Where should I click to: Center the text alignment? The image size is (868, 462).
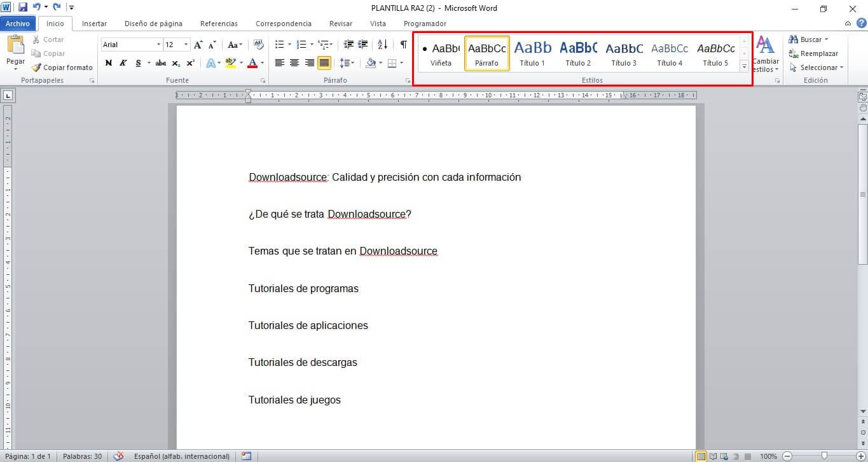tap(294, 63)
